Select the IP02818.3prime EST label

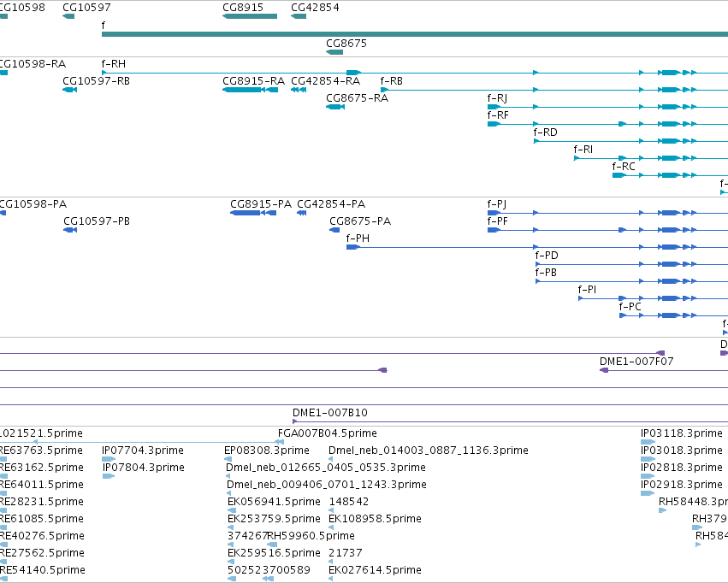[682, 468]
